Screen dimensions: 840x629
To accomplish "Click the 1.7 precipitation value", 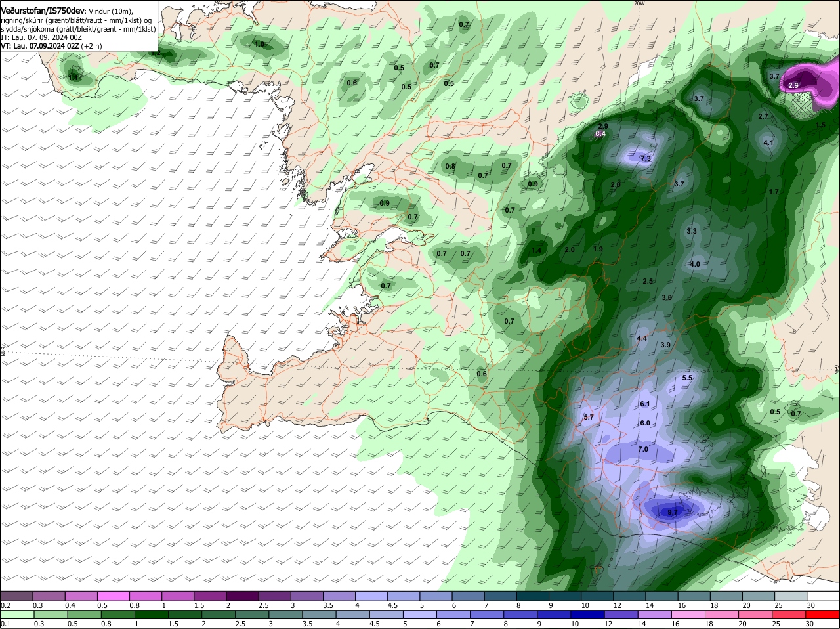I will pyautogui.click(x=774, y=192).
